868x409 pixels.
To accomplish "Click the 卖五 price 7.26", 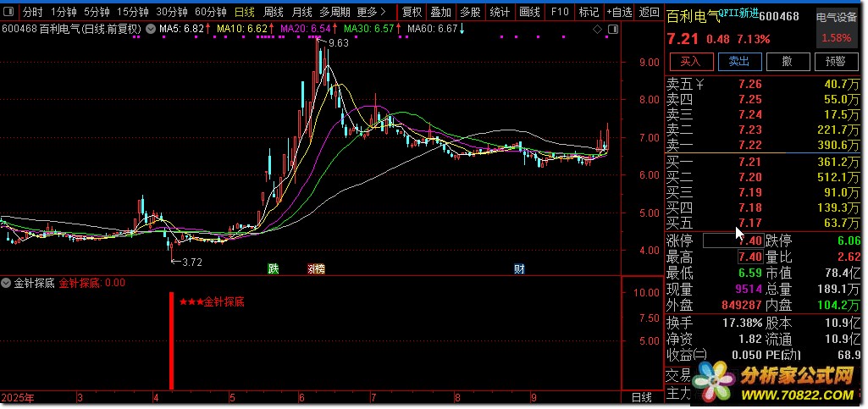I will [749, 85].
